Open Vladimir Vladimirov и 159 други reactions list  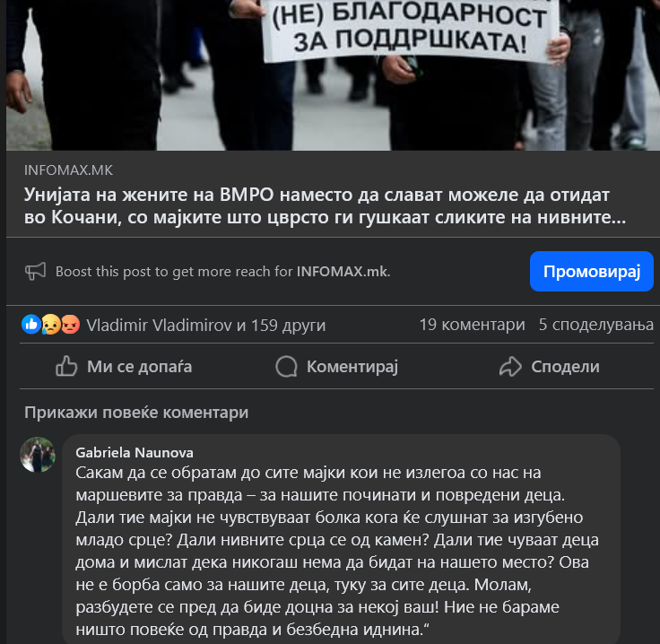[x=206, y=325]
